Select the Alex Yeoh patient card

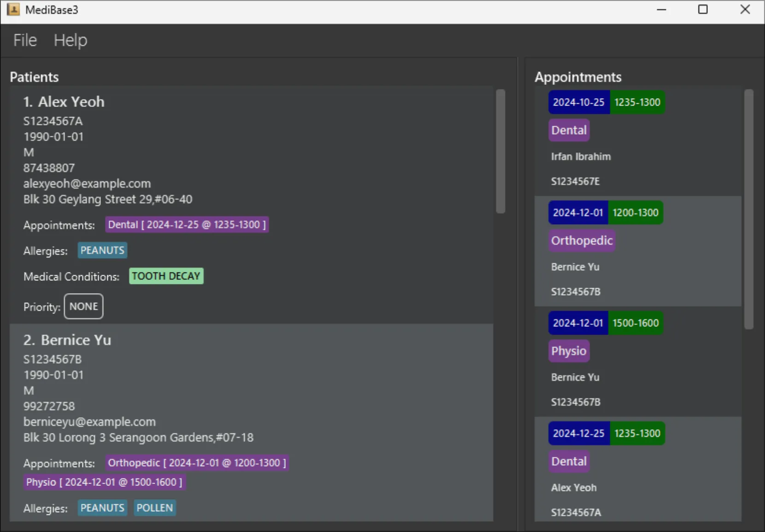(251, 203)
